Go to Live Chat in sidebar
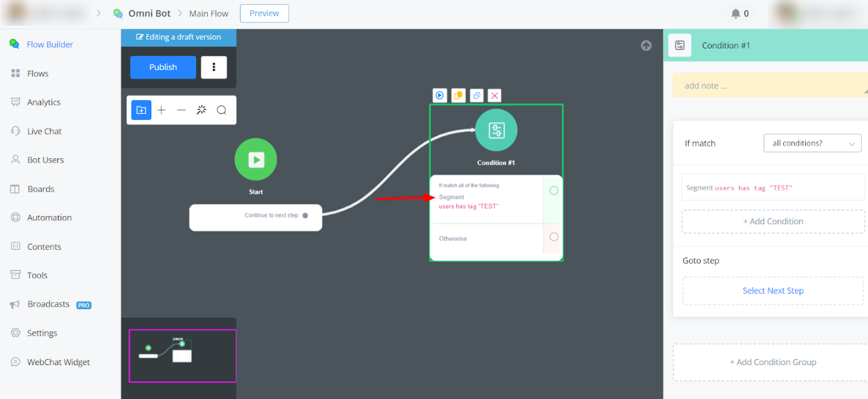The image size is (868, 399). tap(44, 131)
